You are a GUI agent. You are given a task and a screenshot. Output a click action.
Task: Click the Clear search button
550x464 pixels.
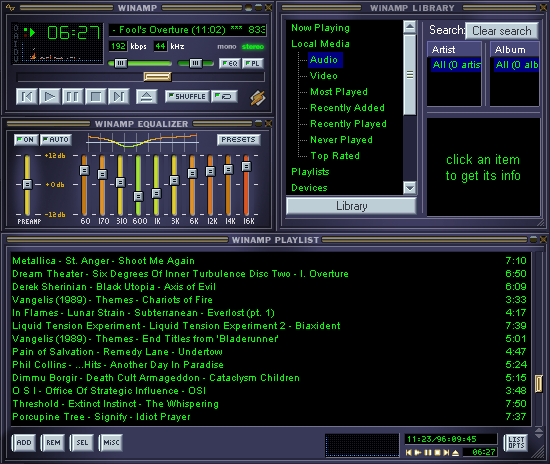click(x=502, y=31)
